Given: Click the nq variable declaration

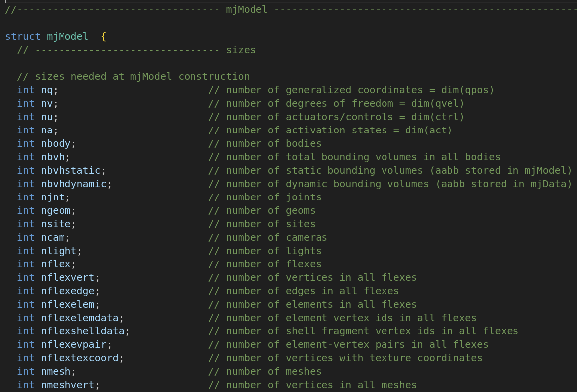Looking at the screenshot, I should [47, 90].
